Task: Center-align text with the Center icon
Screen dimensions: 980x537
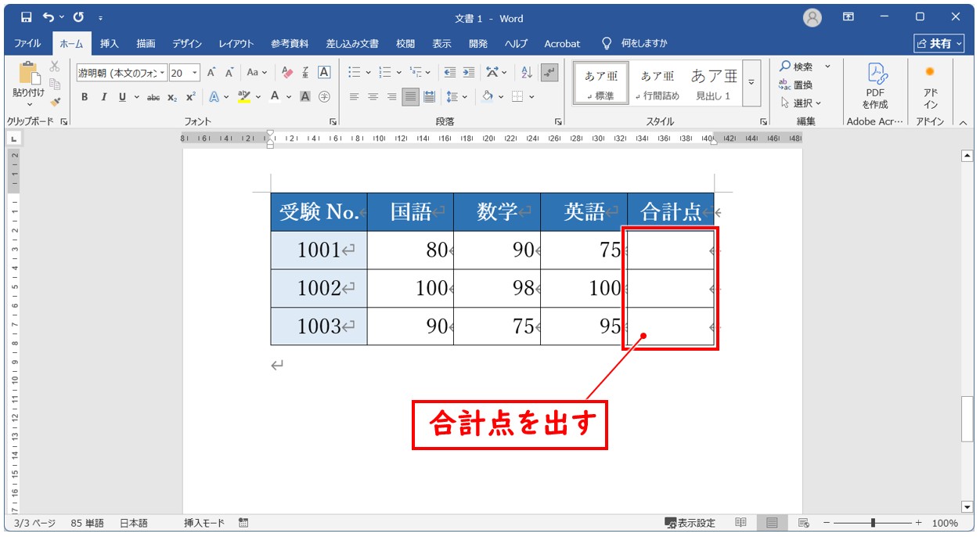Action: tap(373, 97)
